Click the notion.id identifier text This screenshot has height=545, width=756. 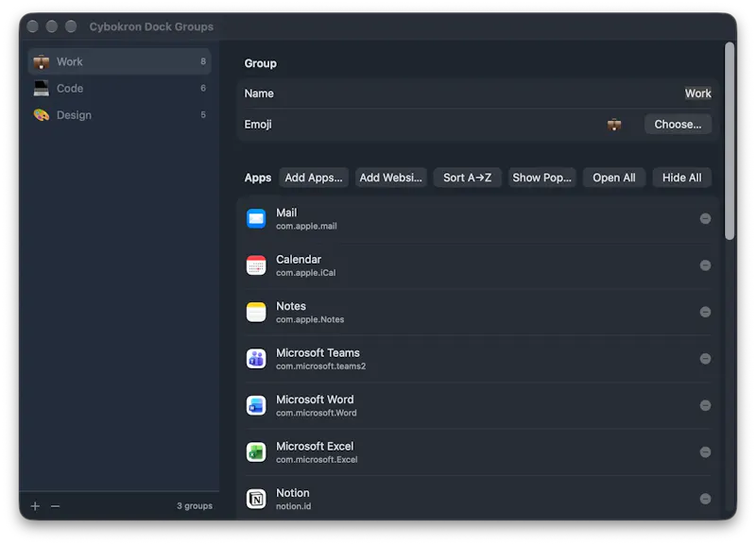(x=293, y=506)
